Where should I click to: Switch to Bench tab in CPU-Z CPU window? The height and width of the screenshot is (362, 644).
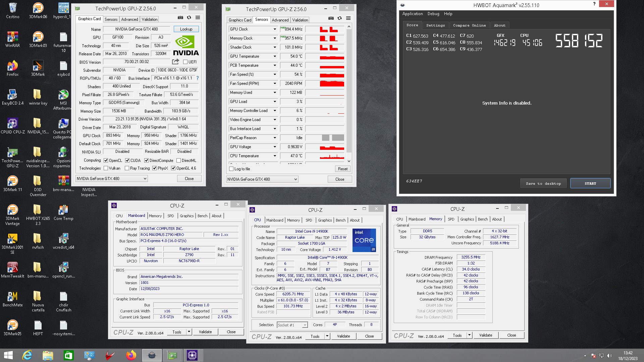pos(340,220)
